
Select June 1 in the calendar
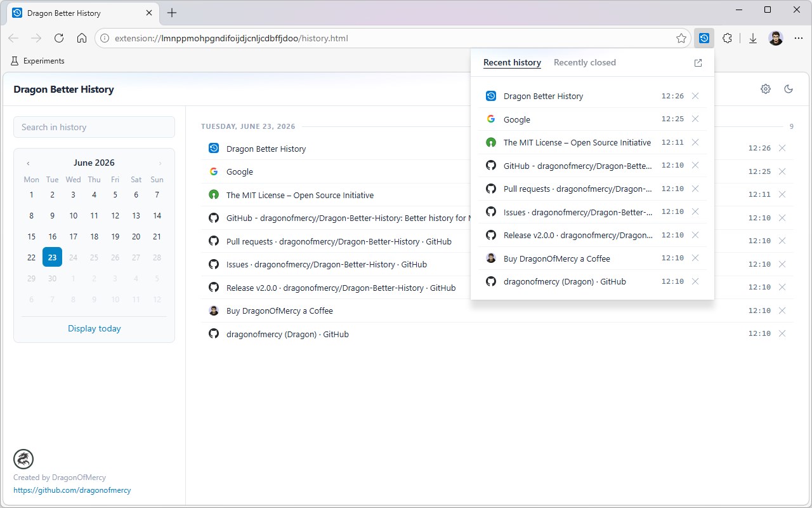click(x=31, y=195)
